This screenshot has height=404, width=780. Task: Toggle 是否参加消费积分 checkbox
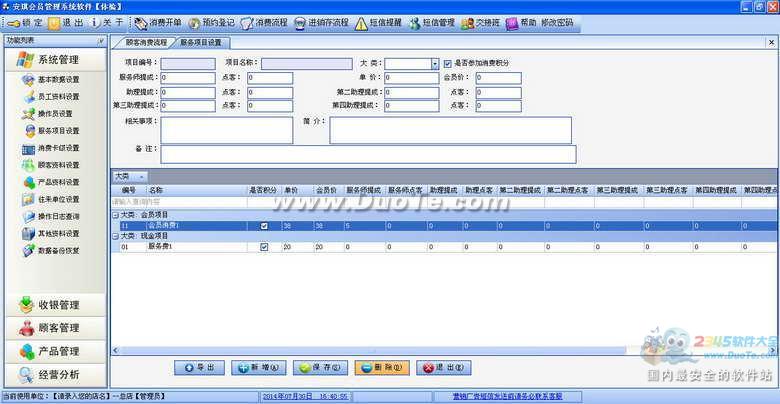[x=448, y=64]
